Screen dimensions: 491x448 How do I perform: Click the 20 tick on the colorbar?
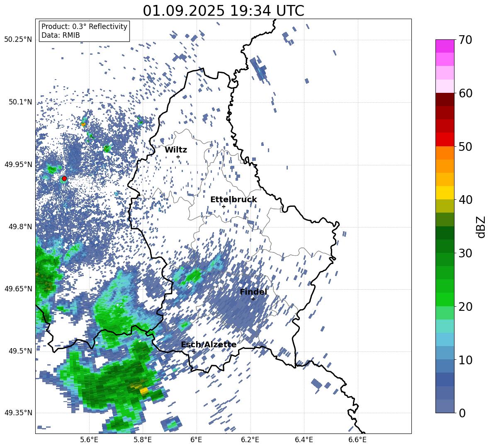(465, 307)
